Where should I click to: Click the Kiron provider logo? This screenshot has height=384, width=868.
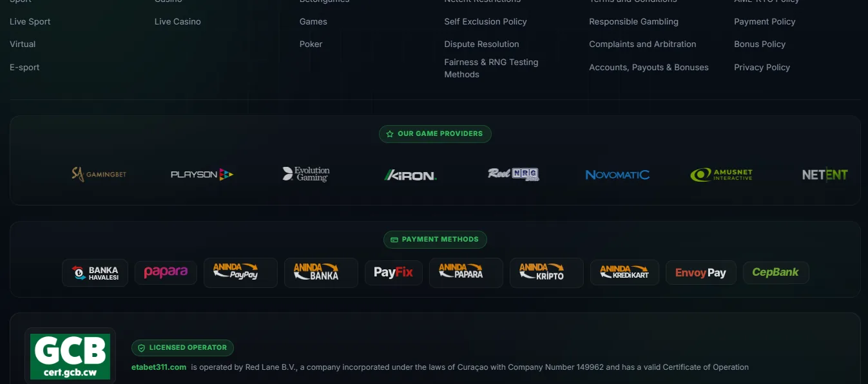410,175
